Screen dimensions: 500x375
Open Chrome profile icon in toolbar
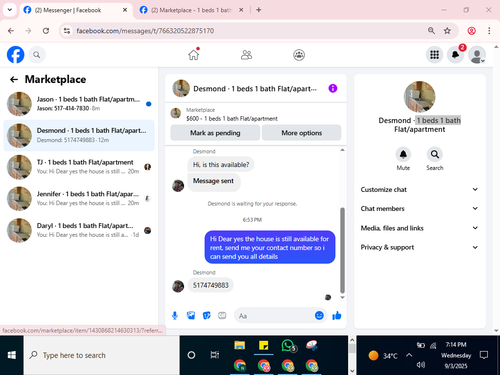471,31
